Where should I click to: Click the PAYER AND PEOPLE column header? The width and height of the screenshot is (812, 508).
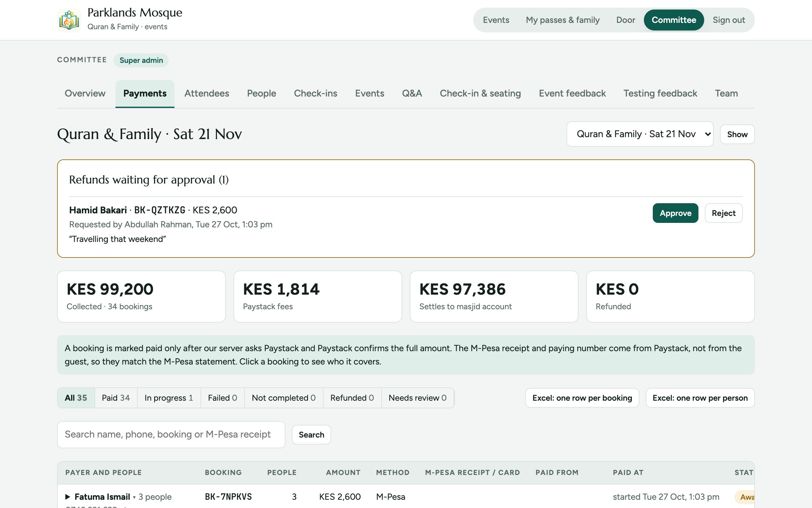tap(103, 472)
